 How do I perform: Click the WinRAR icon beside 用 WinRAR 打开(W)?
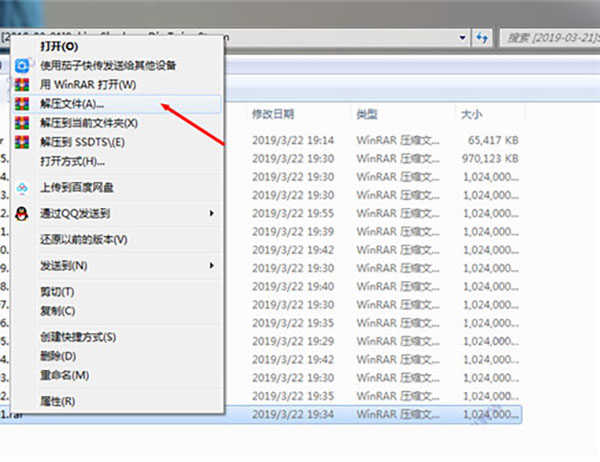click(22, 85)
